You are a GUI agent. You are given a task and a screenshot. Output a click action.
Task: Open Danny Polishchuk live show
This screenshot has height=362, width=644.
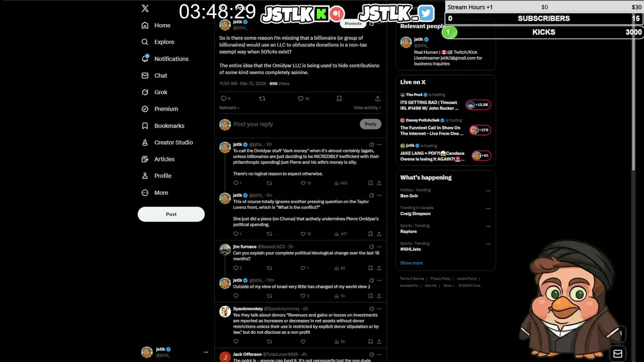(x=445, y=128)
